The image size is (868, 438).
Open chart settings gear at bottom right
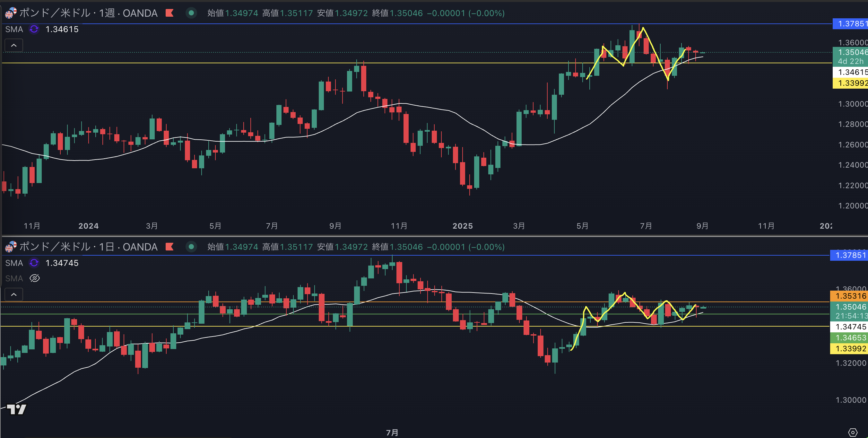click(853, 432)
